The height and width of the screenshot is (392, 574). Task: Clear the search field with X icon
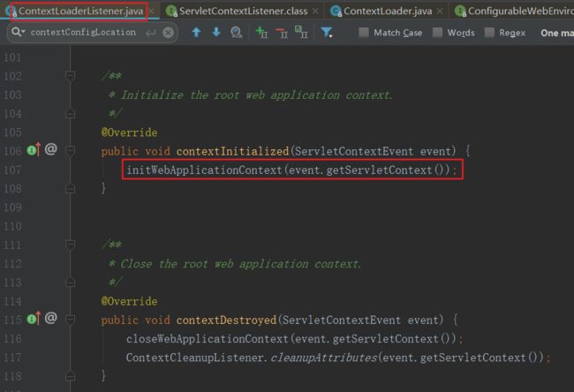pyautogui.click(x=168, y=33)
